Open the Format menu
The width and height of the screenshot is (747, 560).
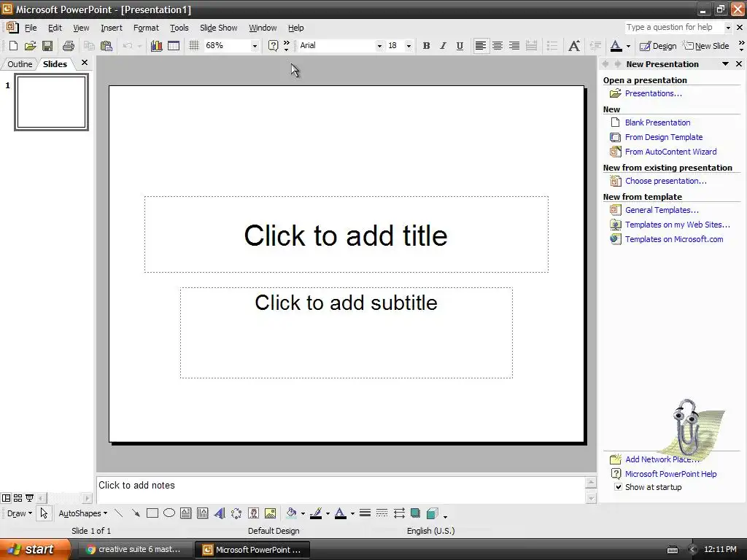[x=146, y=28]
